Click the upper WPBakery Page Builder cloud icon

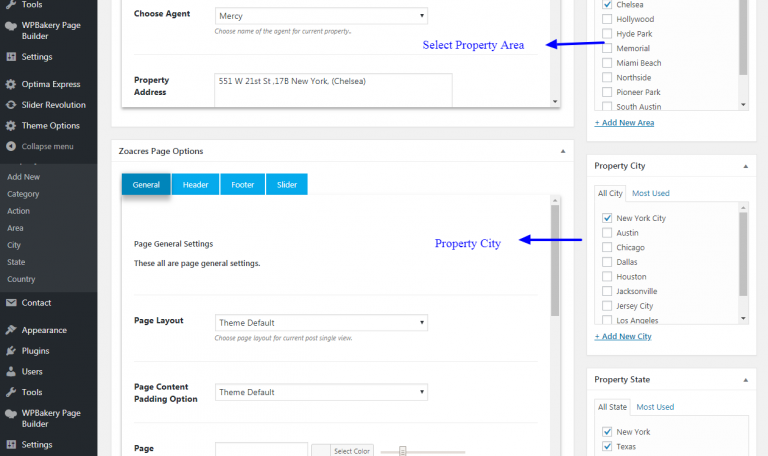click(11, 25)
